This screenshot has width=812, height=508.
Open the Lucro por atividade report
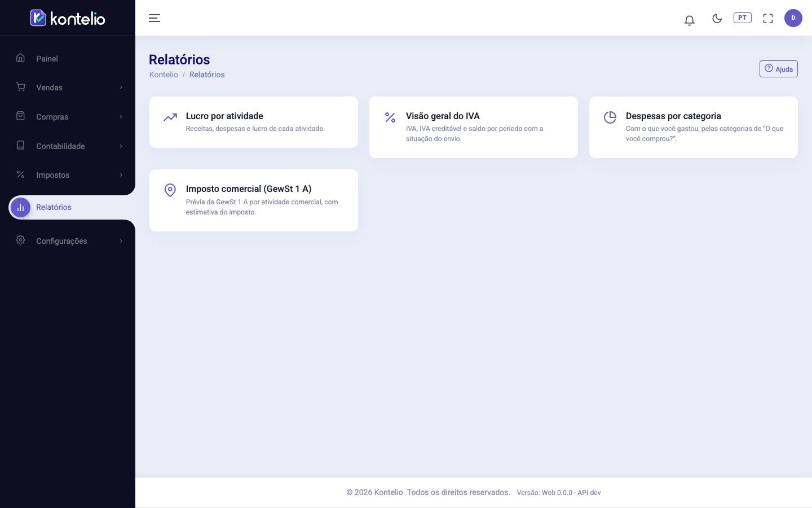[x=254, y=122]
